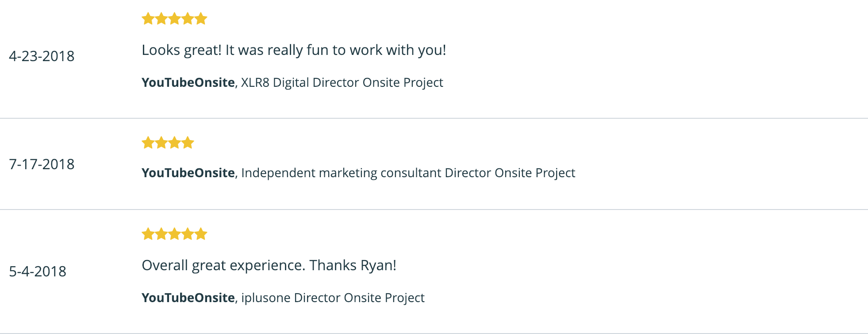Click the fourth star of the 7-17-2018 review
This screenshot has width=868, height=334.
(x=188, y=143)
